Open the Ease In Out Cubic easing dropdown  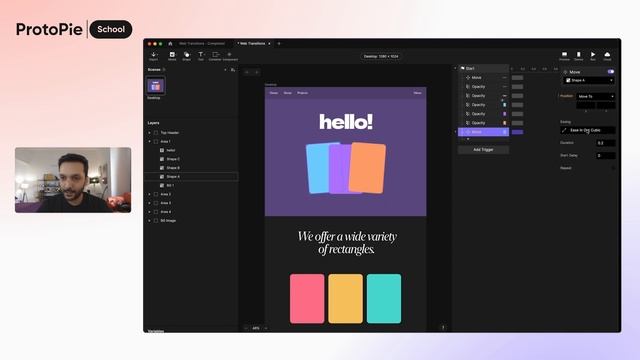click(588, 130)
